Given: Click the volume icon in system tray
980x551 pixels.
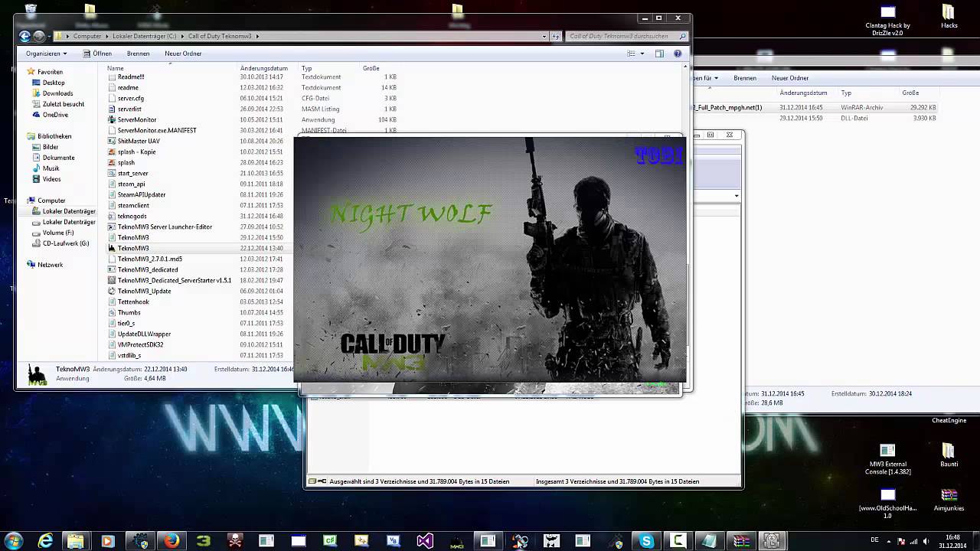Looking at the screenshot, I should 925,541.
